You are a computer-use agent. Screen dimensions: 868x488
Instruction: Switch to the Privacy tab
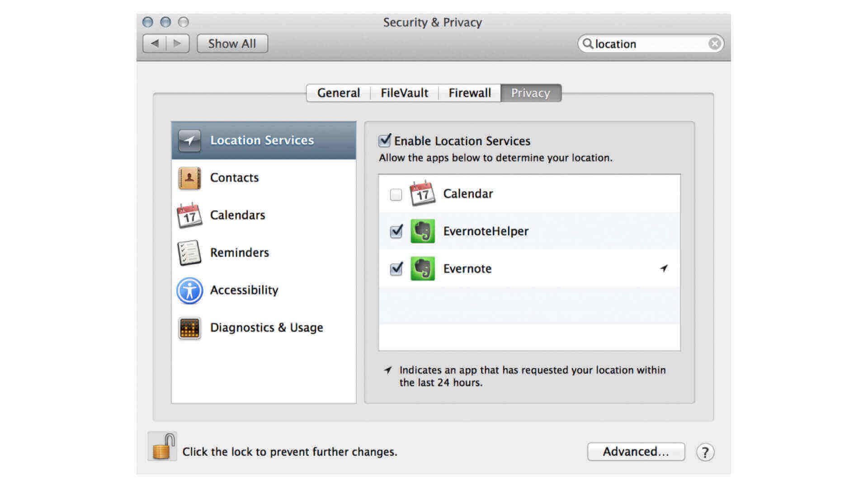pyautogui.click(x=530, y=93)
